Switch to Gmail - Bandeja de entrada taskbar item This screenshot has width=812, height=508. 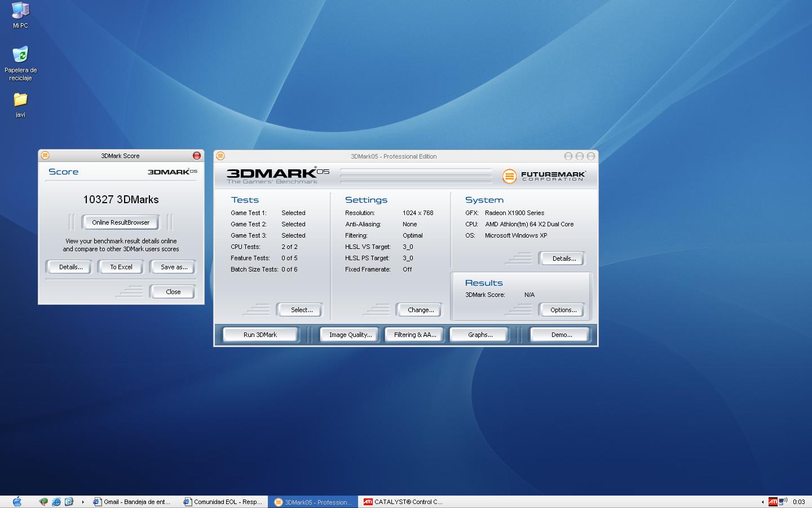132,501
